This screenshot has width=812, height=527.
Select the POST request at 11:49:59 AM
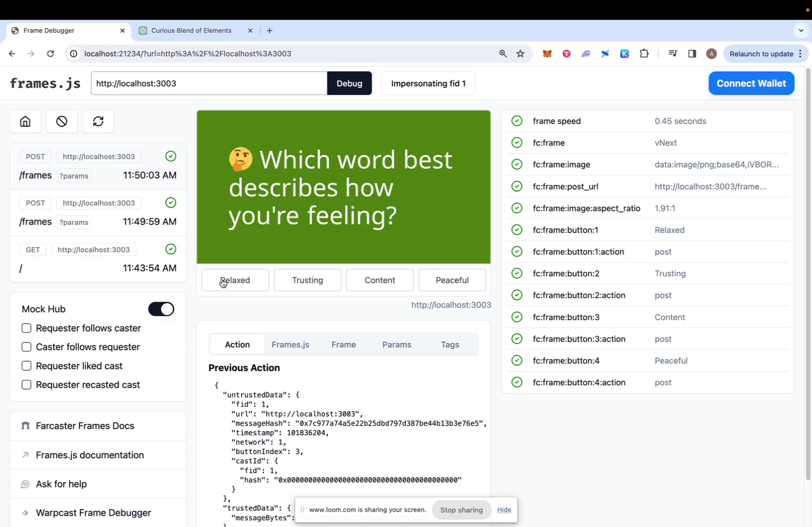pos(98,213)
